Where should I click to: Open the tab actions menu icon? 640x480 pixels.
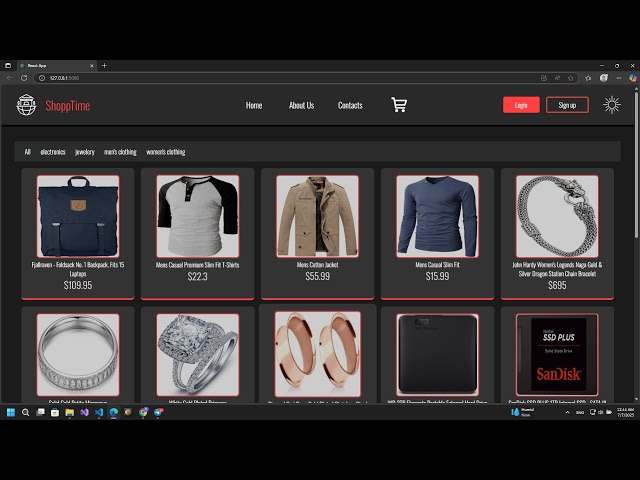pyautogui.click(x=8, y=65)
